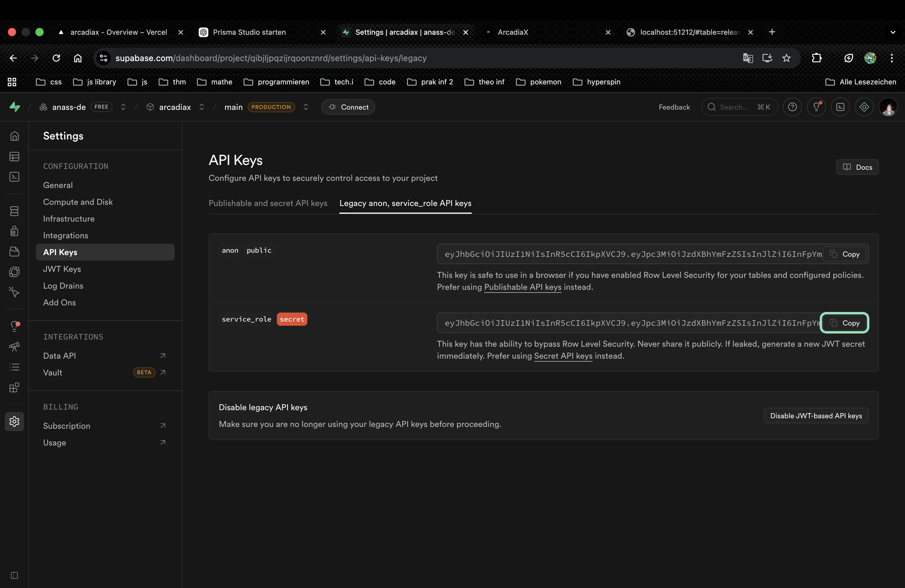Open Storage via folder sidebar icon
Screen dimensions: 905x588
(x=14, y=251)
